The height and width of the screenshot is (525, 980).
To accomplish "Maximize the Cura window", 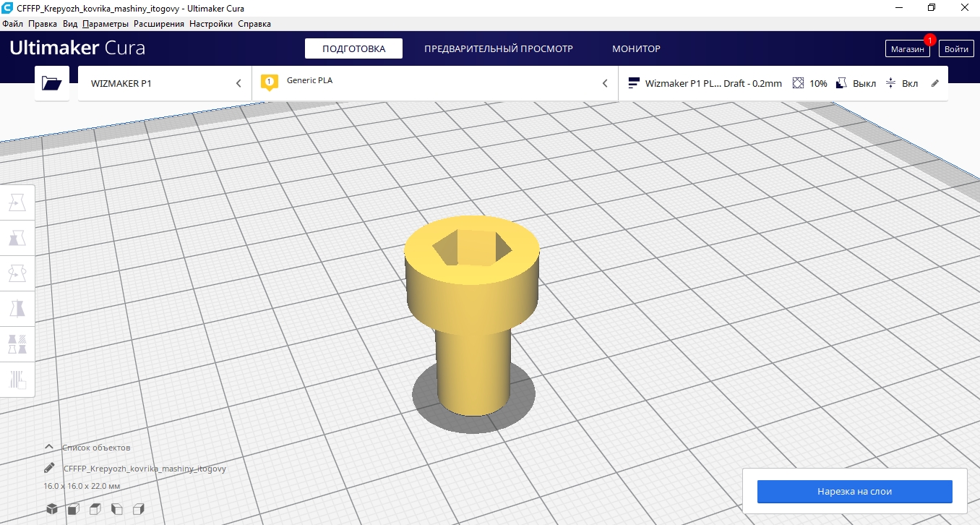I will click(932, 7).
